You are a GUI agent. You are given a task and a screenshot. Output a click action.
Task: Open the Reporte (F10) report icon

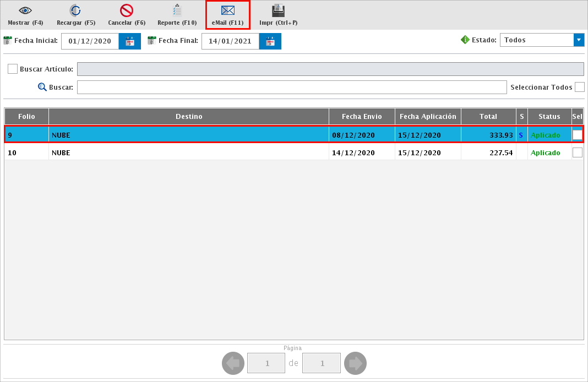coord(177,10)
